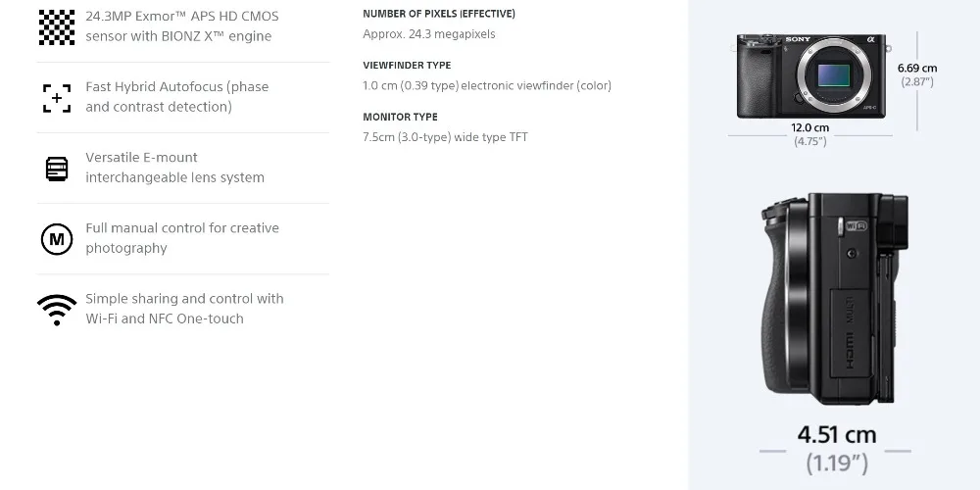Click the Fast Hybrid Autofocus feature text
Image resolution: width=980 pixels, height=490 pixels.
[176, 97]
